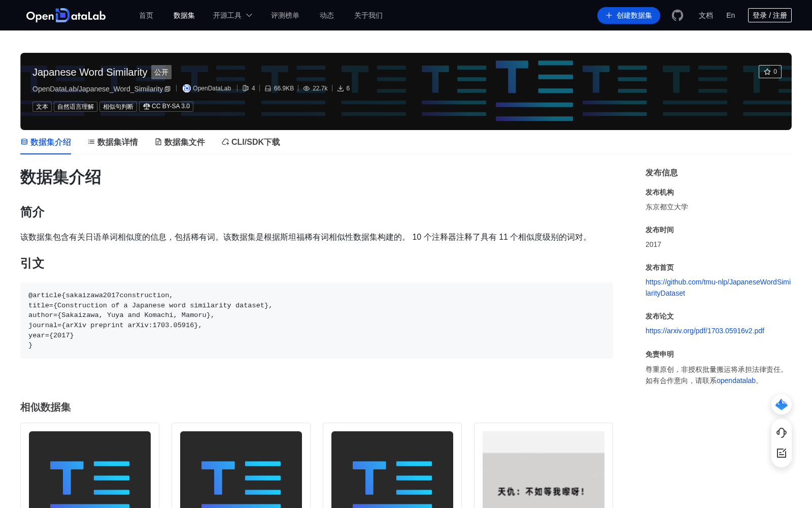Click the 文本 tag
Screen dimensions: 812x508
42,107
